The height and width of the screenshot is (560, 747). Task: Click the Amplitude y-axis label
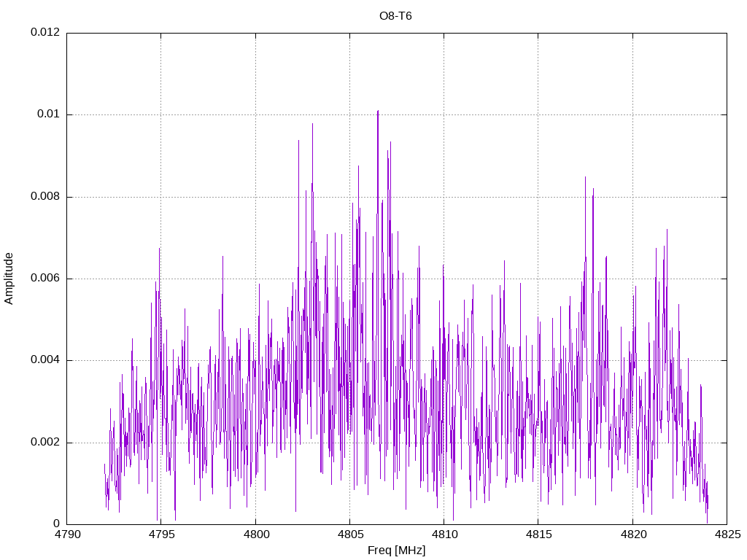[9, 279]
